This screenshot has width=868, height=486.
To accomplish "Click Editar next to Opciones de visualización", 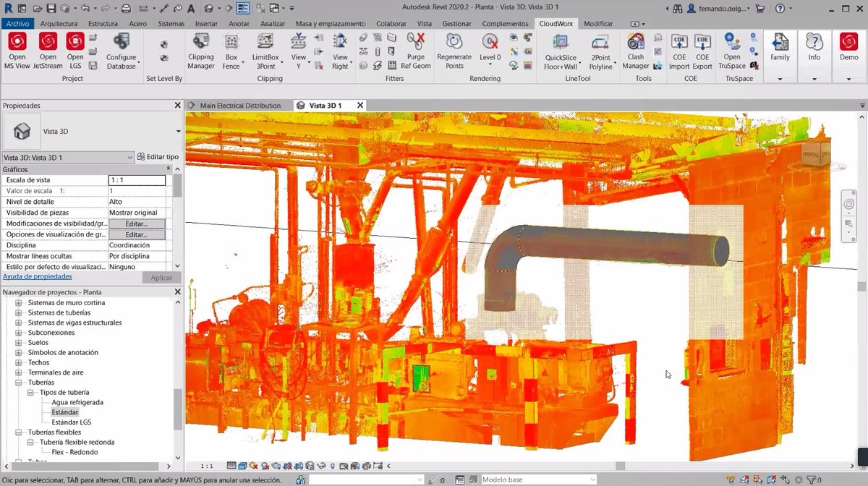I will 137,234.
